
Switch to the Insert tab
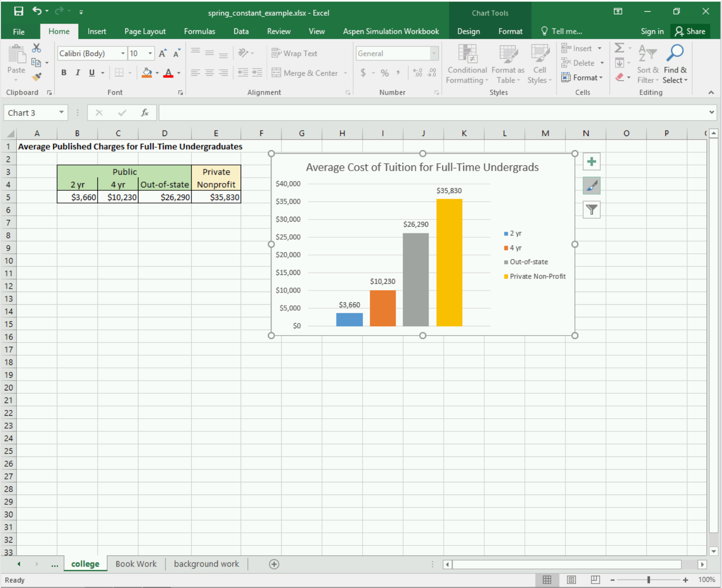pyautogui.click(x=97, y=31)
